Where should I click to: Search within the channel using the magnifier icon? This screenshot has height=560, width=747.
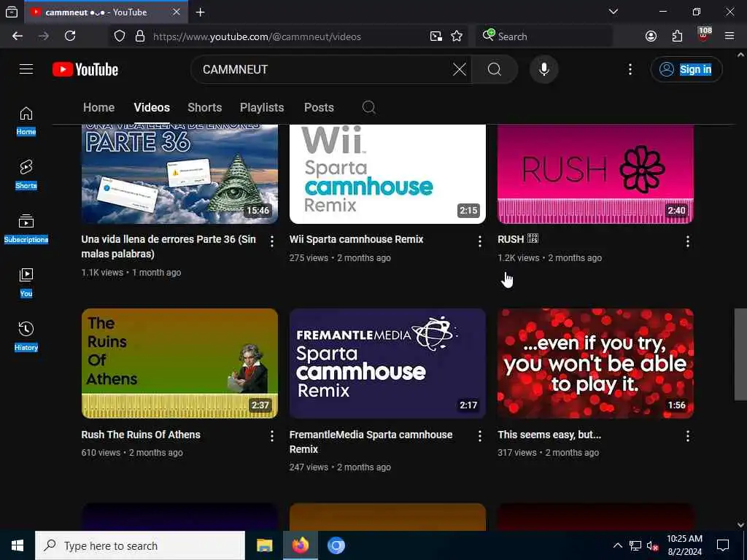coord(368,108)
